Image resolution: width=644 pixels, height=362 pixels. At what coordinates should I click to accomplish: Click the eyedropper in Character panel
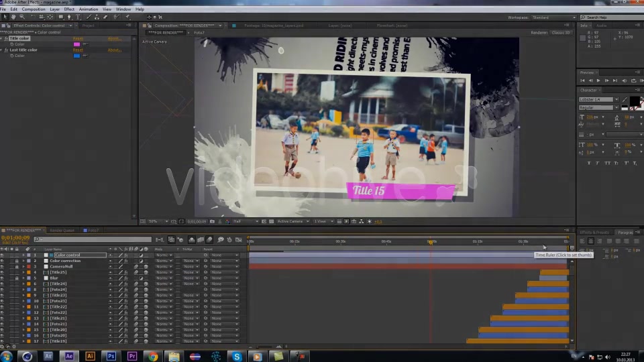click(625, 99)
